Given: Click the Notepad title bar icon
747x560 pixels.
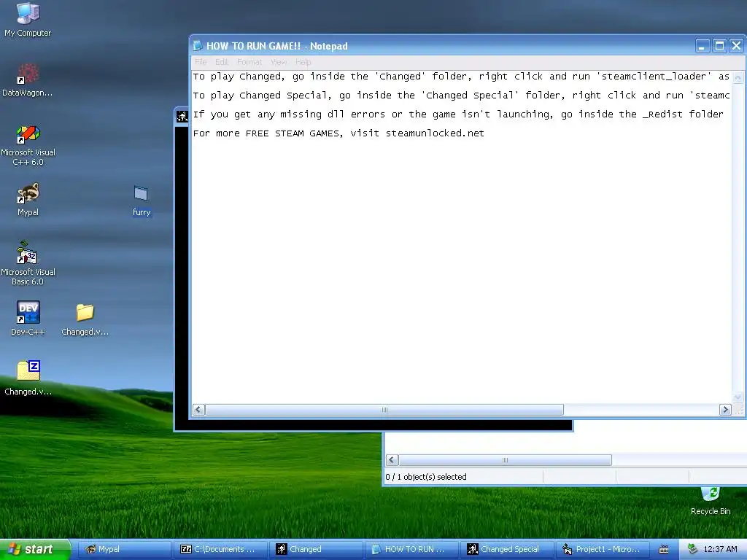Looking at the screenshot, I should [197, 46].
